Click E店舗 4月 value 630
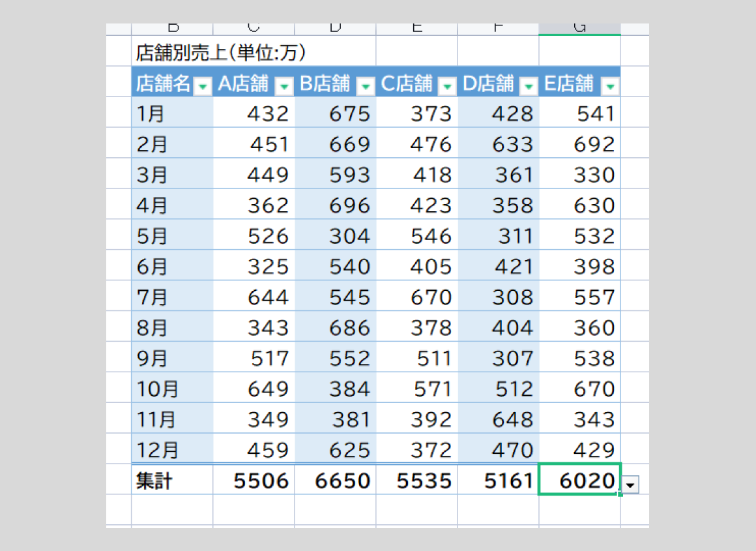Screen dimensions: 756x551 [579, 204]
